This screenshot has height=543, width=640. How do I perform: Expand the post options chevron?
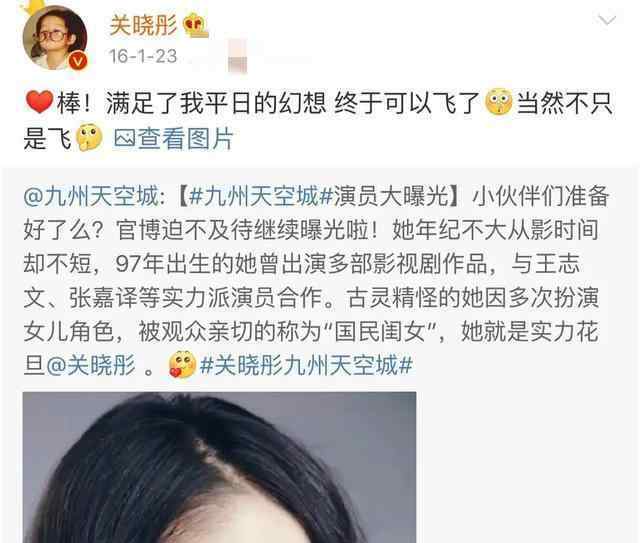tap(607, 20)
